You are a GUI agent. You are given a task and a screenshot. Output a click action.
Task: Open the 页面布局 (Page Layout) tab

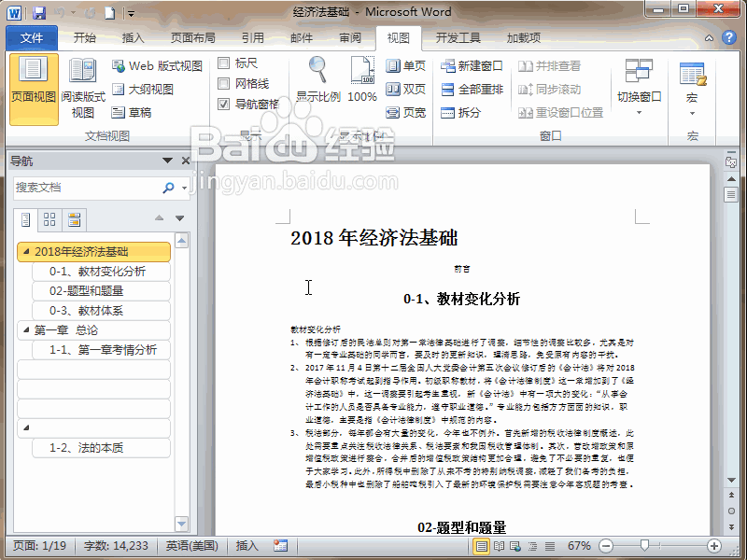[193, 38]
